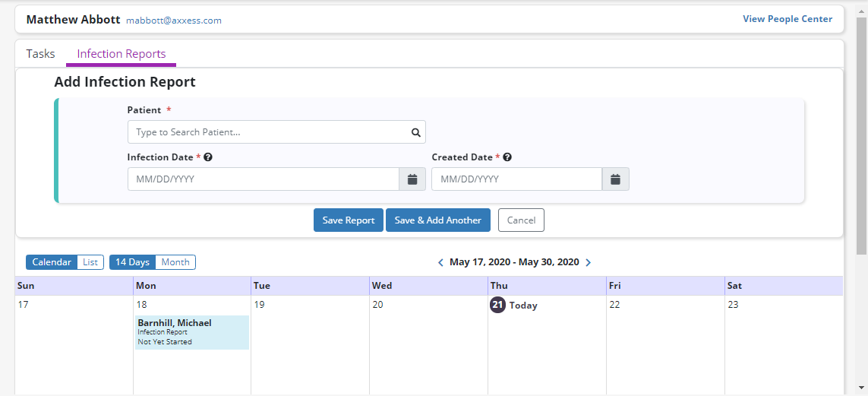Open Barnhill, Michael infection report event
This screenshot has height=396, width=868.
click(191, 332)
